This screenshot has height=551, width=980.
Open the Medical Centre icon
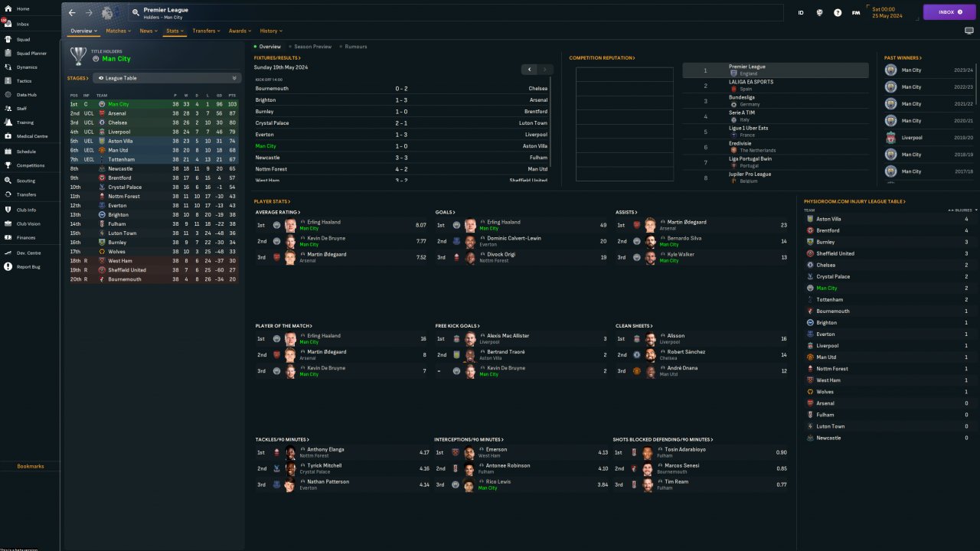coord(8,136)
